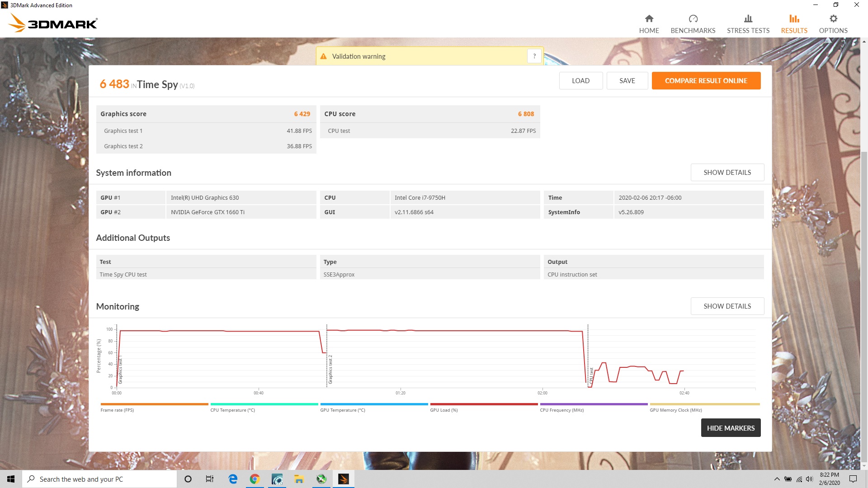Screen dimensions: 868x488
Task: Select the Graphics test 2 row
Action: tap(206, 146)
